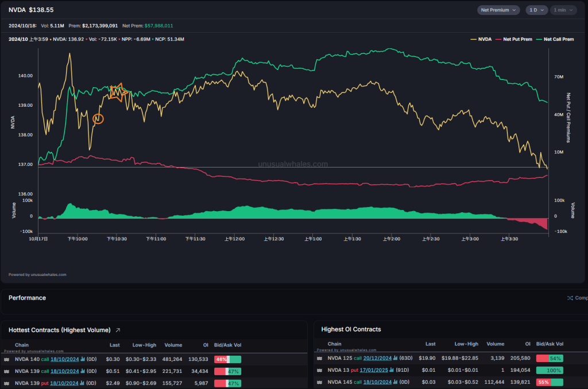
Task: Open 20/12/2024 expiry link for NVDA 125 call
Action: [378, 358]
